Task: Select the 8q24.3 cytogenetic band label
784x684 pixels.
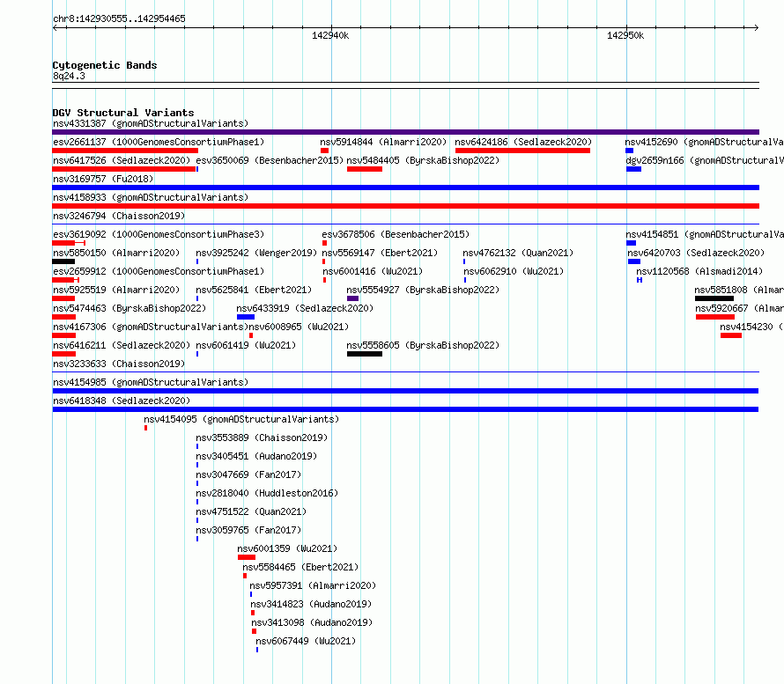Action: (x=69, y=76)
